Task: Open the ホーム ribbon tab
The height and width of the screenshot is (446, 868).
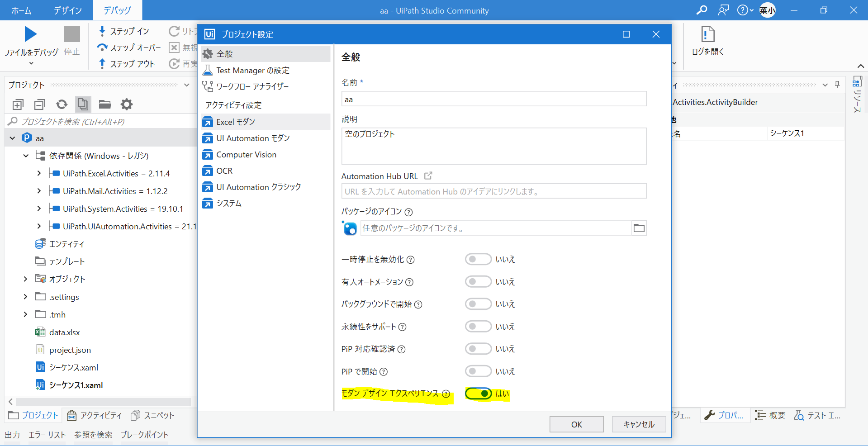Action: click(x=21, y=10)
